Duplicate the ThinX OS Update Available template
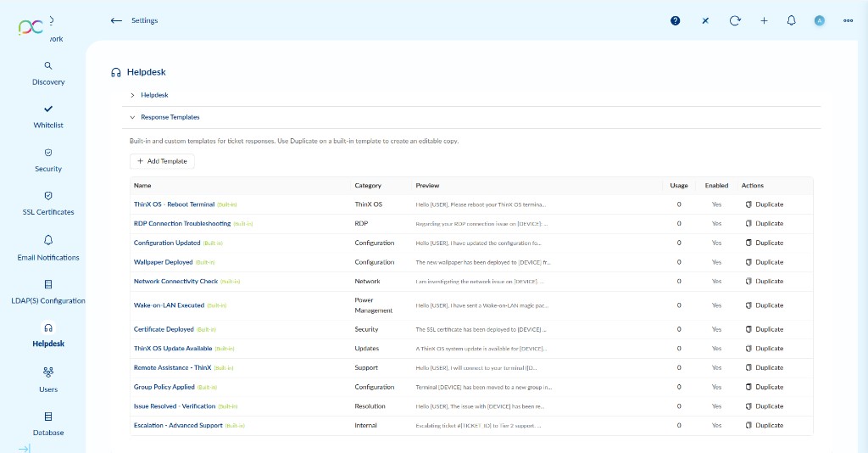This screenshot has width=868, height=453. [765, 349]
